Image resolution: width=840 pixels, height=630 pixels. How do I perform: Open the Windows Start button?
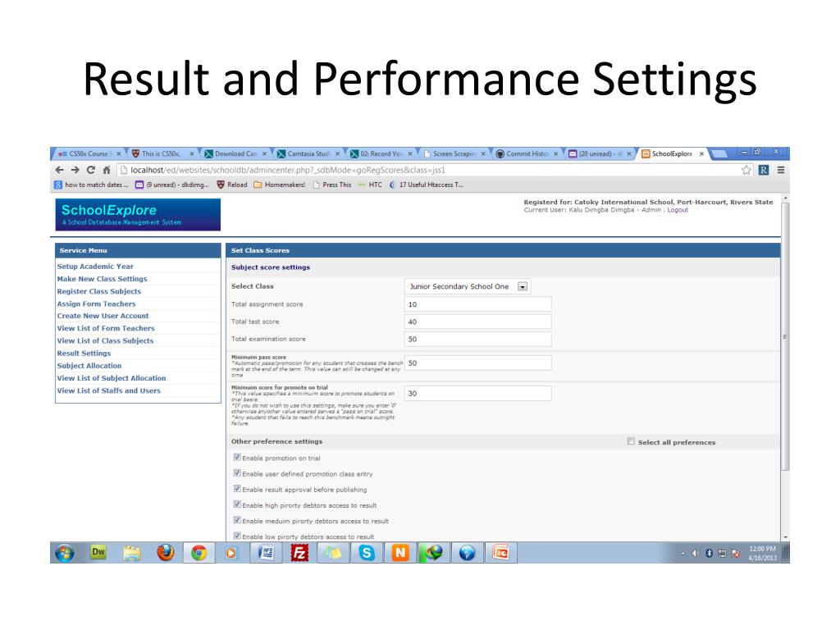65,553
